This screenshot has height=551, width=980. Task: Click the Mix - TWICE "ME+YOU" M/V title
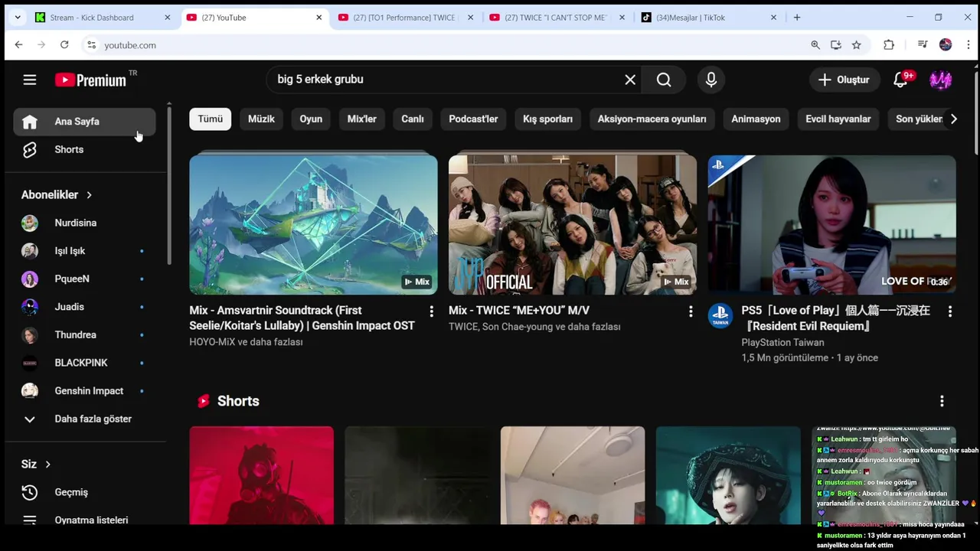(519, 310)
